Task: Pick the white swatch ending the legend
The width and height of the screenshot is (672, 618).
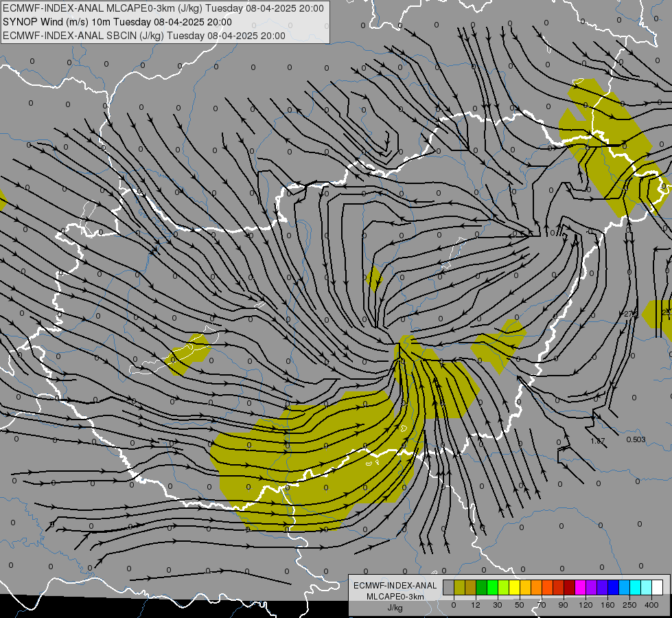Action: click(658, 587)
